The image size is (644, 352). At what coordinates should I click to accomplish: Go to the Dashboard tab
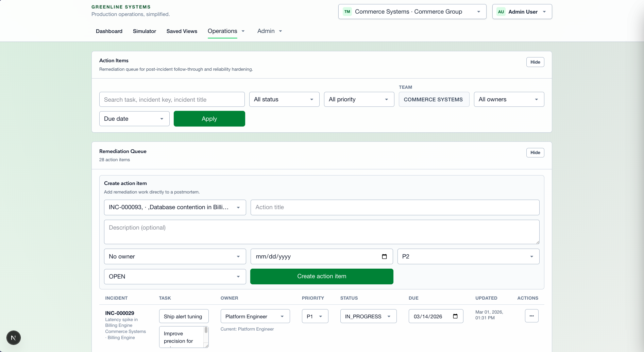point(109,31)
